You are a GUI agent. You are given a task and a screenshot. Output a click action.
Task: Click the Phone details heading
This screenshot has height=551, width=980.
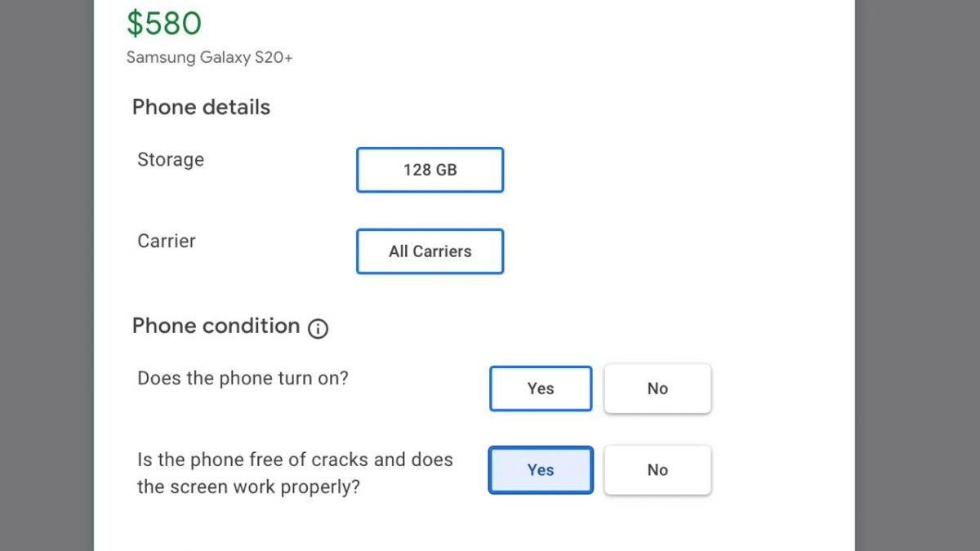click(x=201, y=107)
